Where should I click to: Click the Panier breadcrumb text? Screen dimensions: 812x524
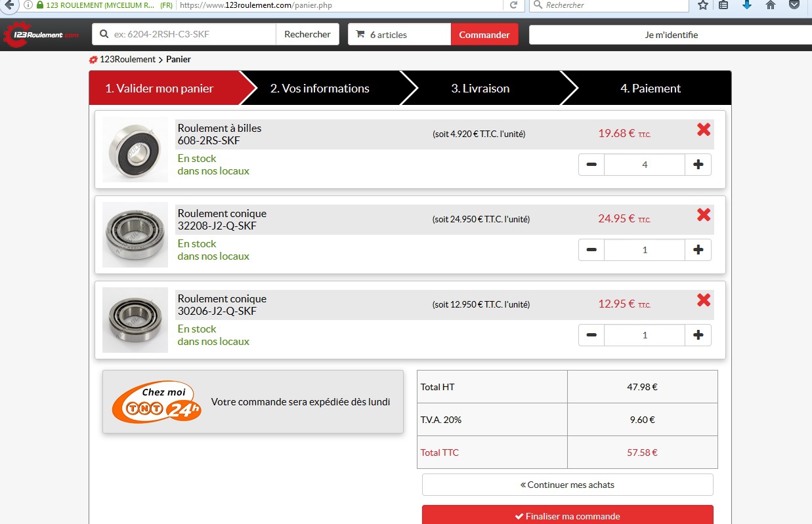point(179,60)
